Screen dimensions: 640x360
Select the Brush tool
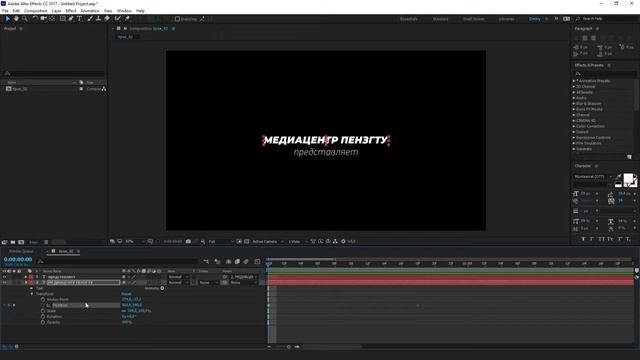click(90, 18)
